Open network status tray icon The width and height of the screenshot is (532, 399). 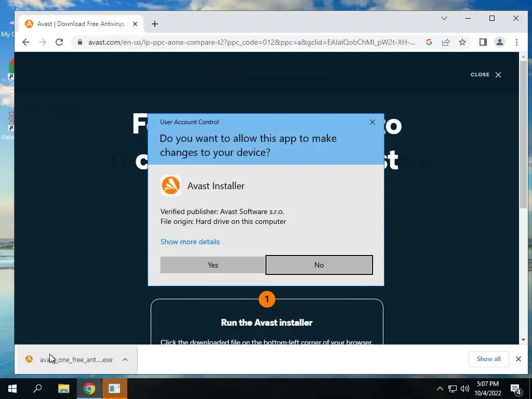tap(453, 389)
